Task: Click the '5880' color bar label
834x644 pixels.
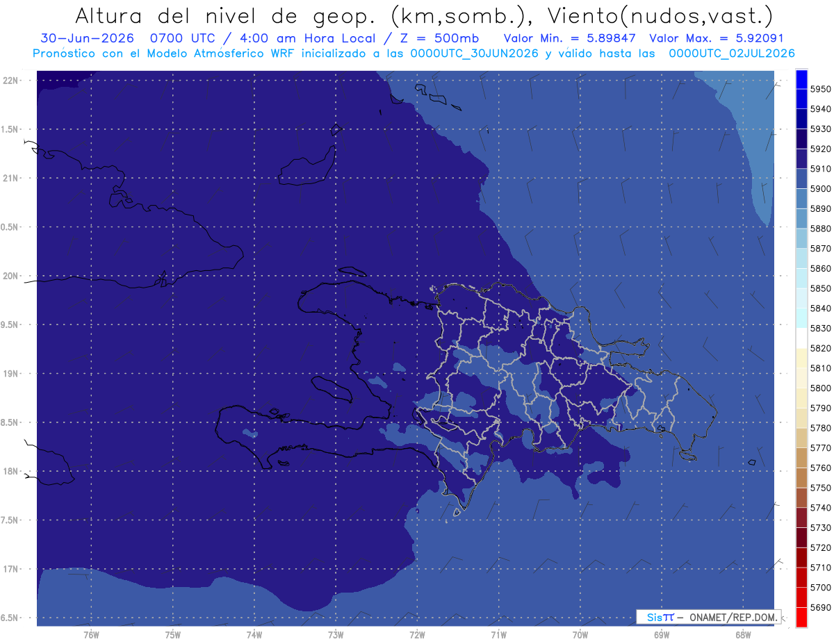Action: (820, 229)
